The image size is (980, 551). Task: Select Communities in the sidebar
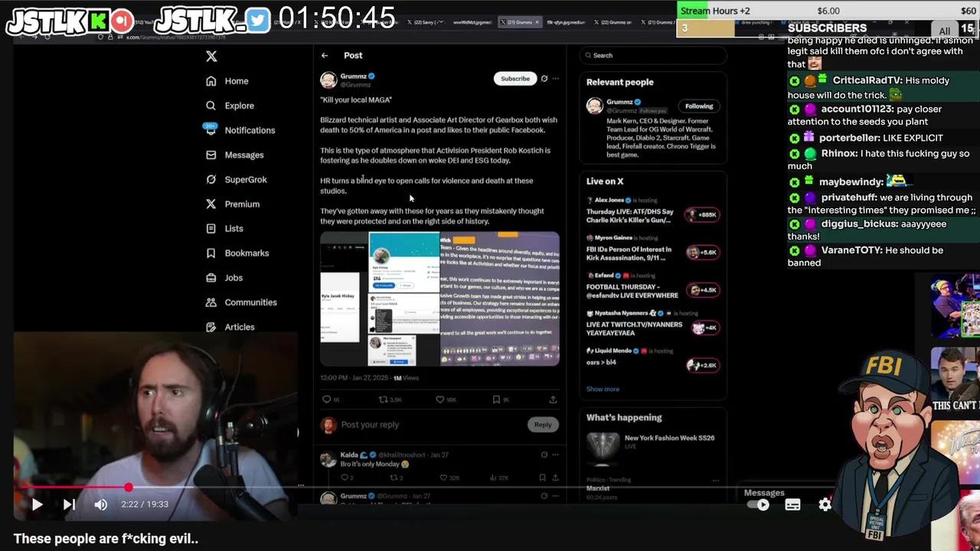point(241,302)
